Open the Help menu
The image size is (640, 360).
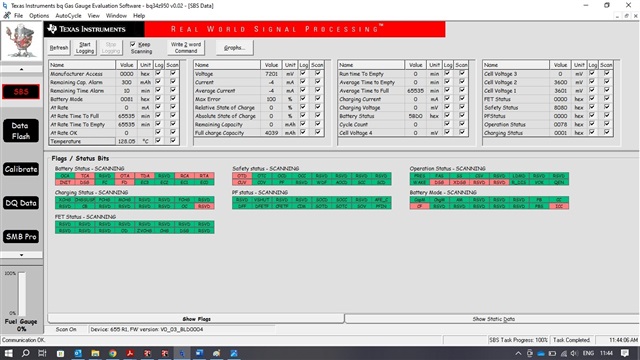tap(139, 16)
